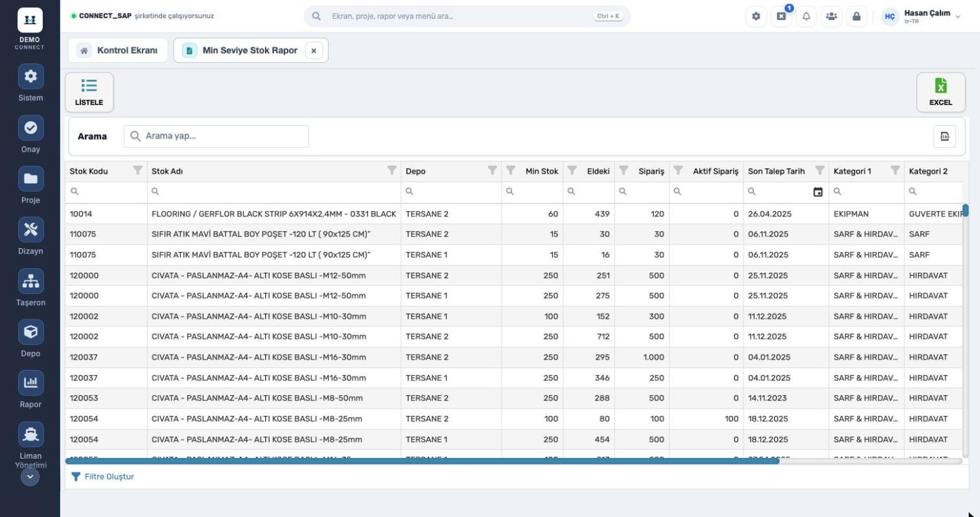Focus the global search field
980x517 pixels.
[467, 16]
